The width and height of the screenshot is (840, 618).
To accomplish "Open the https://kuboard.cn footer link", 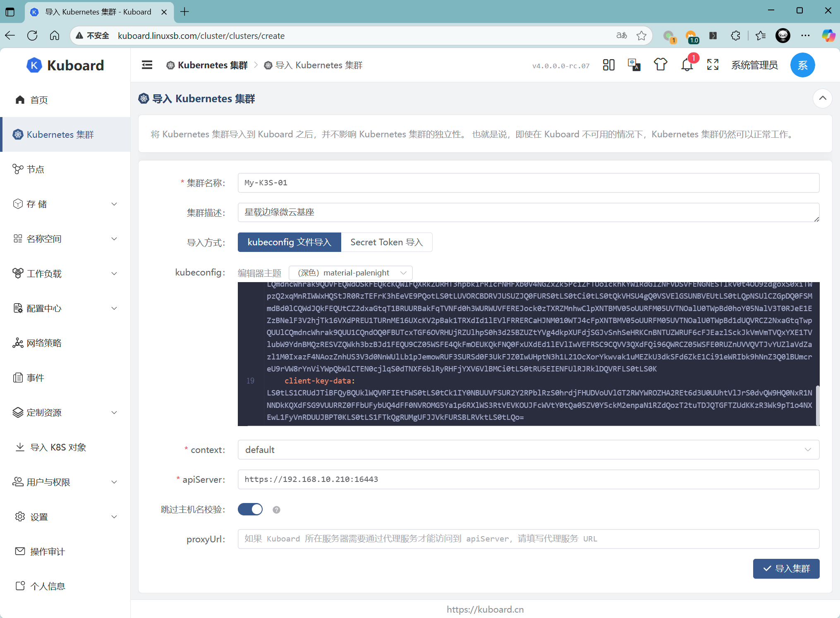I will point(485,609).
